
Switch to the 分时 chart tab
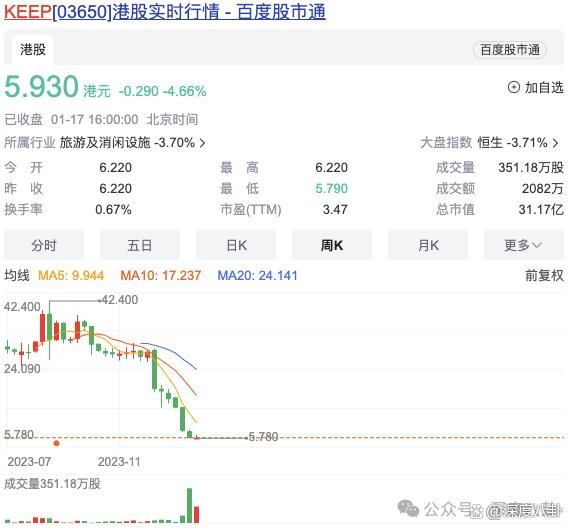click(x=44, y=245)
